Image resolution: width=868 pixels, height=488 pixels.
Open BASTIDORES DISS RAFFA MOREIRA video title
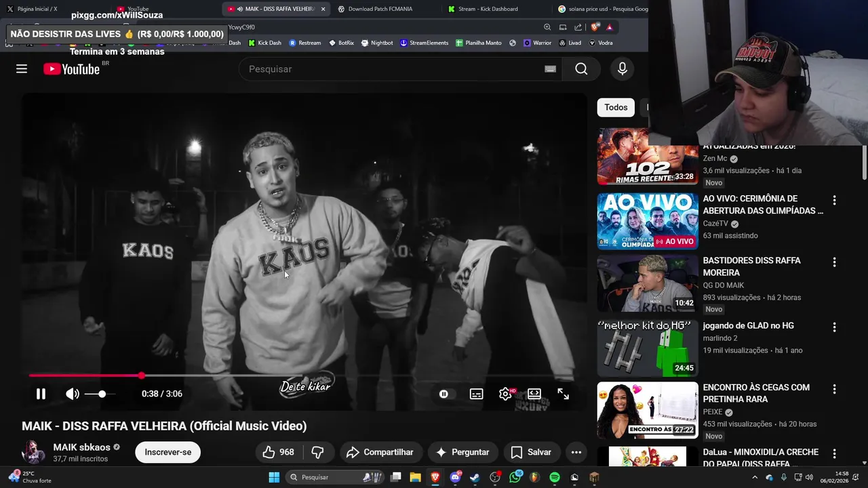tap(751, 266)
